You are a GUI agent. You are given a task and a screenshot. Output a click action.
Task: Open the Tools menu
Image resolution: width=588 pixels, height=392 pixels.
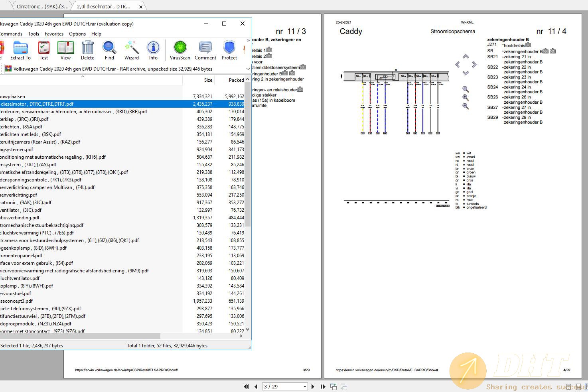coord(34,34)
